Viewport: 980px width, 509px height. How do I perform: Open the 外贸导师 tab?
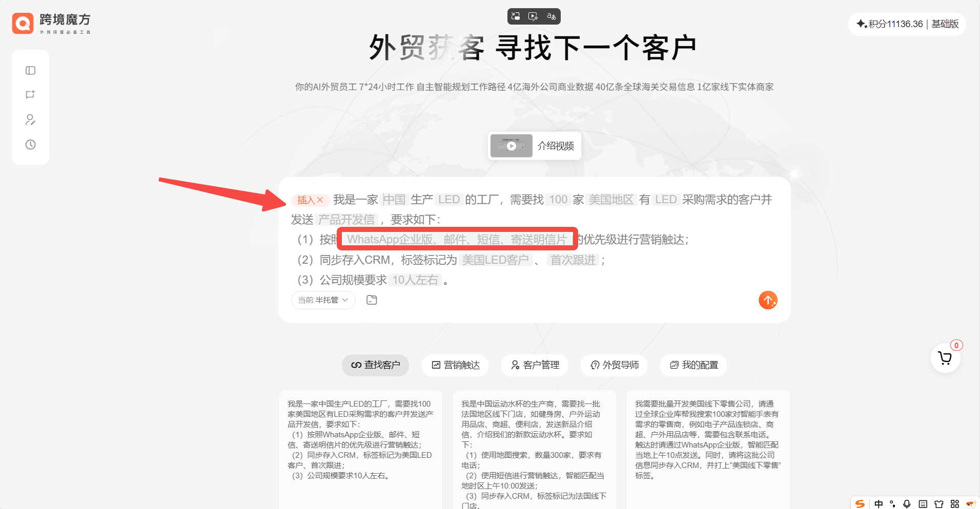[x=614, y=365]
